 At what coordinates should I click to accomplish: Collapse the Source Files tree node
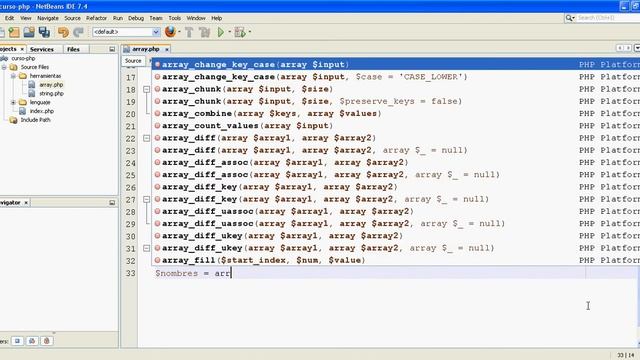click(x=4, y=67)
